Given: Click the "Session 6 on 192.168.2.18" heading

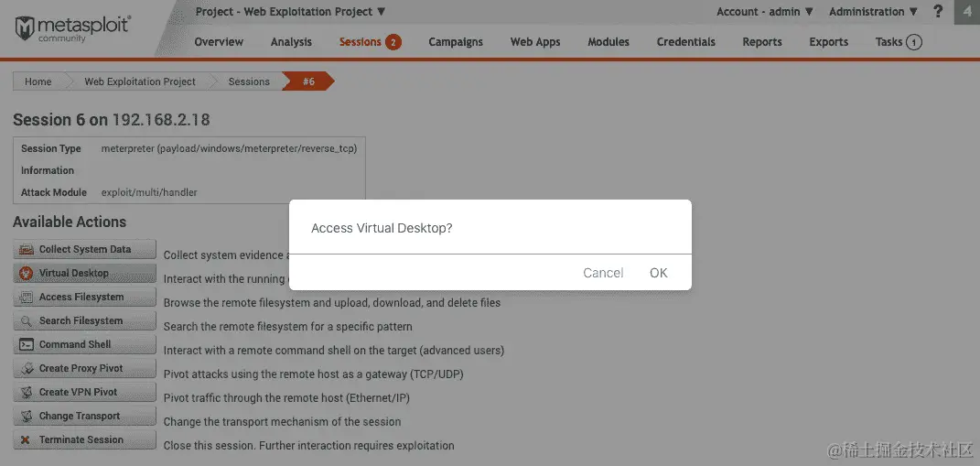Looking at the screenshot, I should (x=112, y=119).
